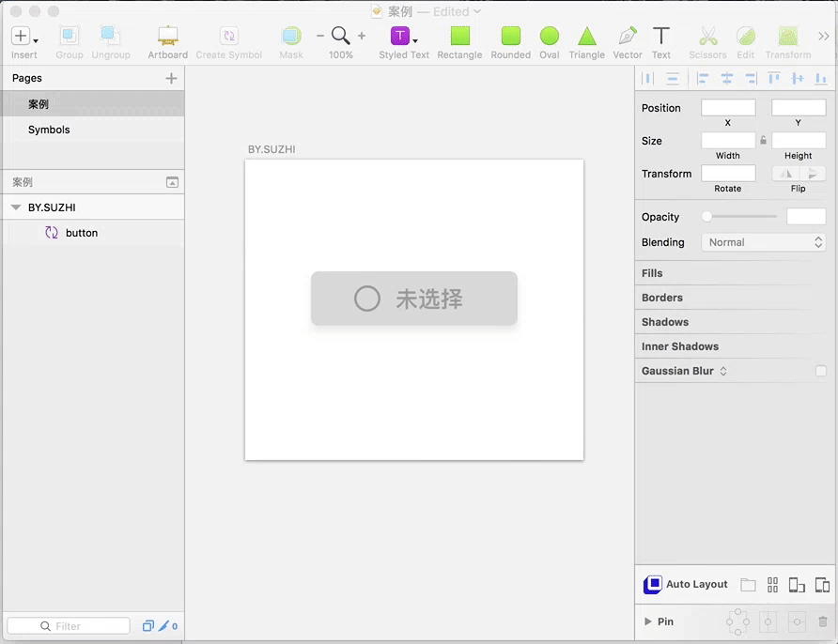838x644 pixels.
Task: Click the Edit toolbar icon
Action: [x=746, y=36]
